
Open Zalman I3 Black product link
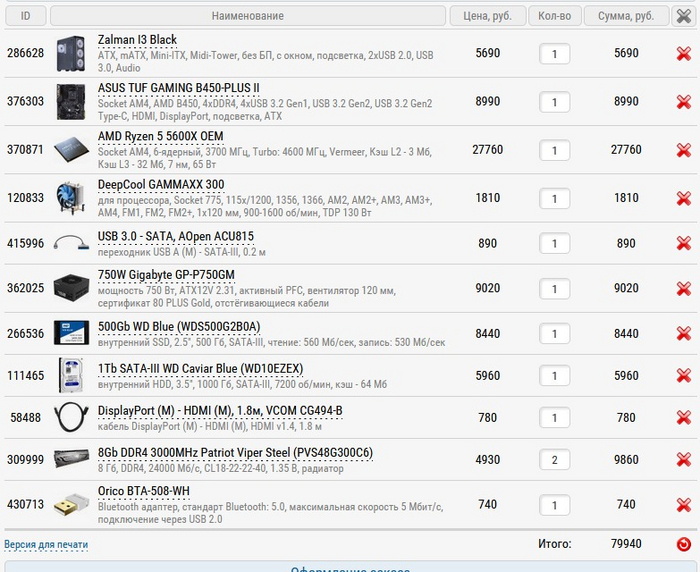coord(137,40)
